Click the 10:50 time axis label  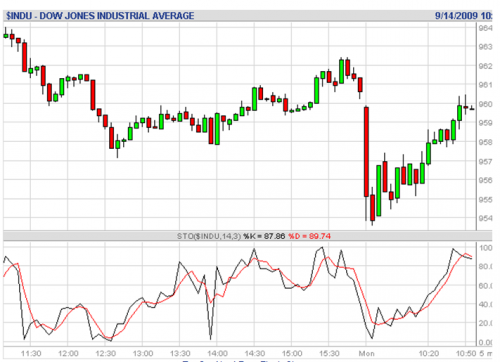pos(466,353)
